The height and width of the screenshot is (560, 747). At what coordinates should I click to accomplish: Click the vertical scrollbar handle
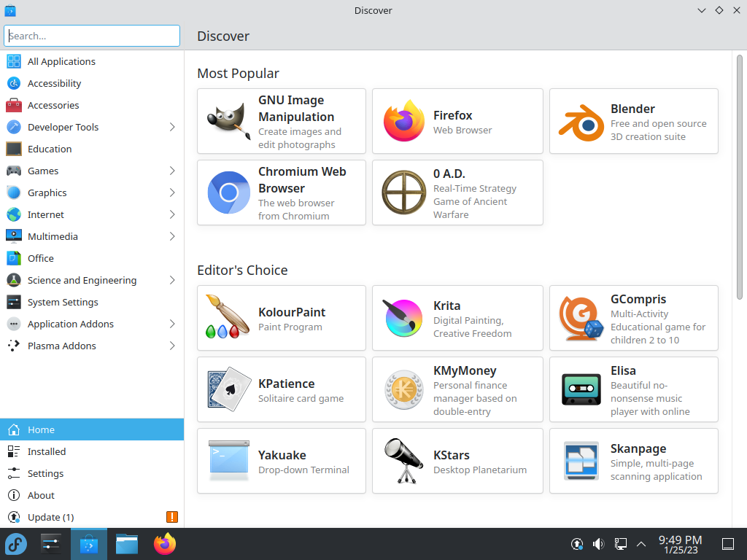coord(740,177)
